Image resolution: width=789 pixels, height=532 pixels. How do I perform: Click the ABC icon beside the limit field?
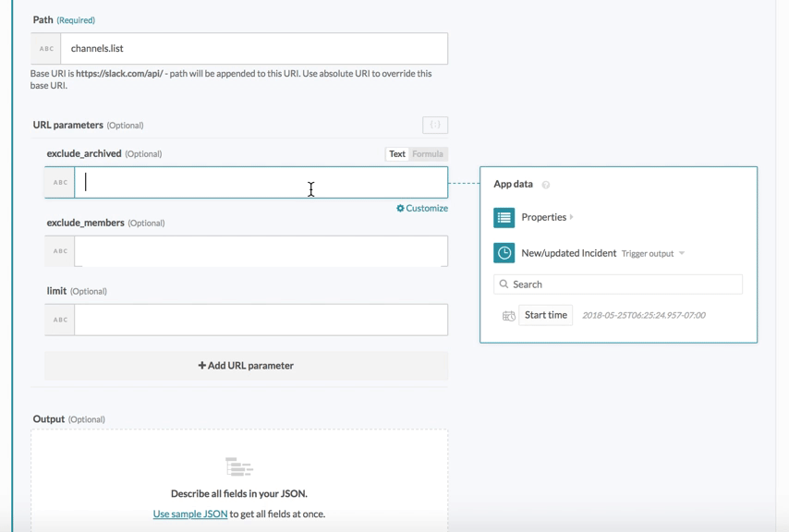click(x=59, y=320)
